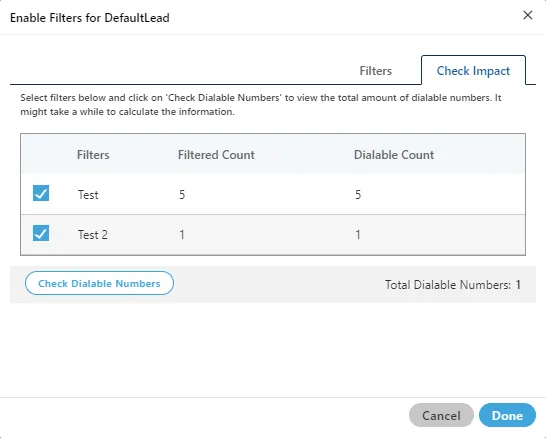
Task: Select the Test filter name
Action: tap(88, 195)
